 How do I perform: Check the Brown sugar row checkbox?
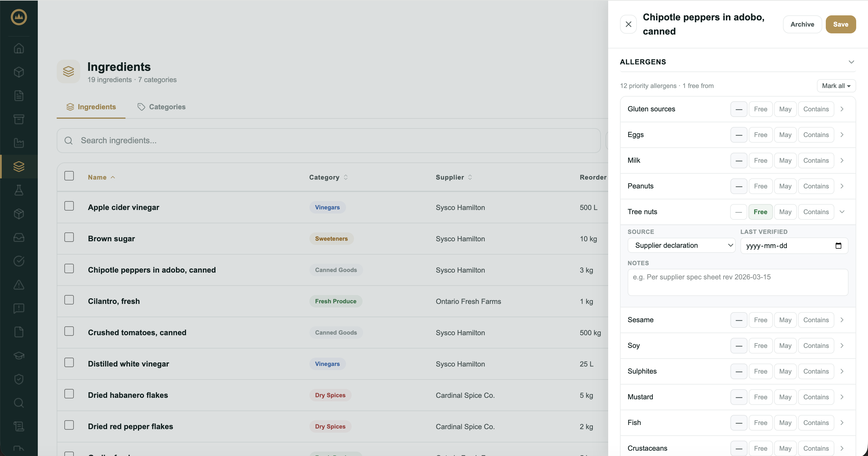point(69,237)
